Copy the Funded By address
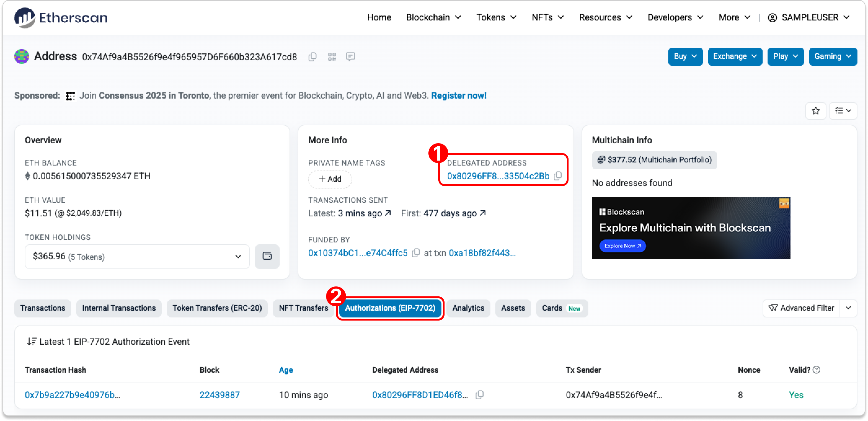 tap(416, 253)
